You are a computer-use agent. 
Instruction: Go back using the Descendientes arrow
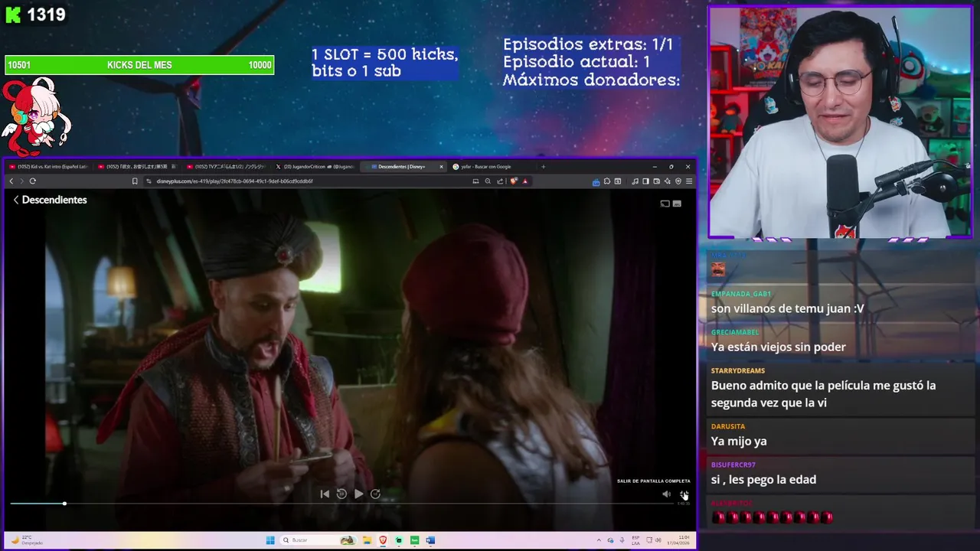pyautogui.click(x=16, y=200)
